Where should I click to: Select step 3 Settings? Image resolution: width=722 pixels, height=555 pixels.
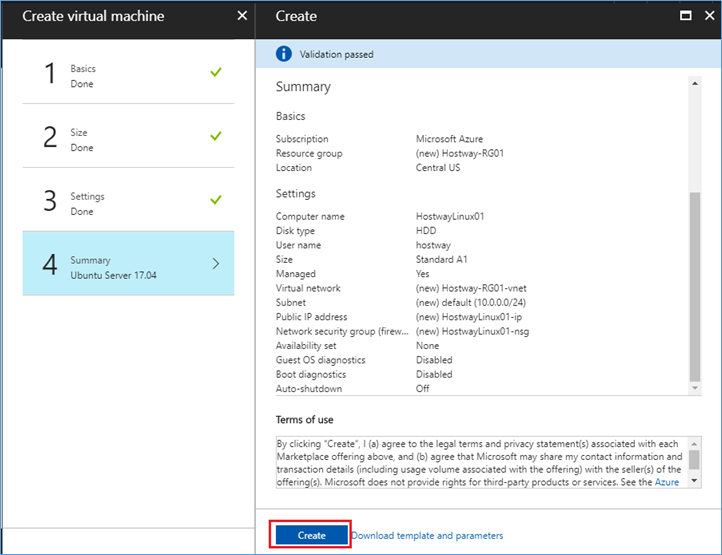[128, 200]
